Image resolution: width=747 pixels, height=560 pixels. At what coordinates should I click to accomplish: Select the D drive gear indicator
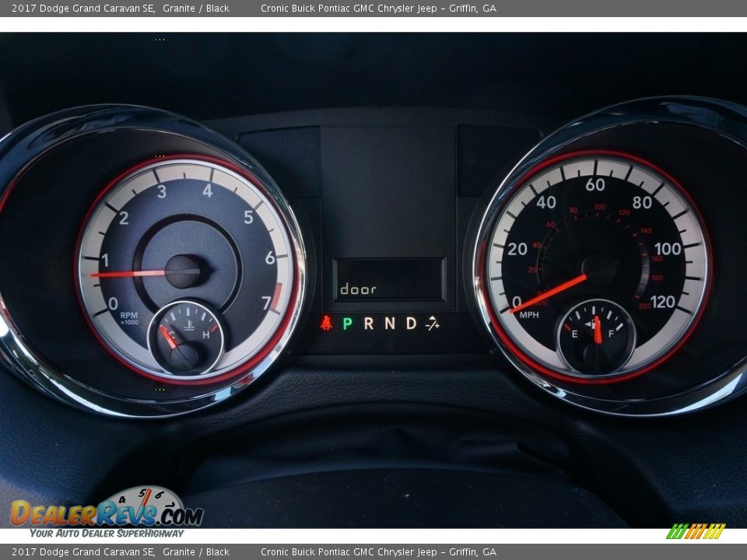tap(411, 323)
